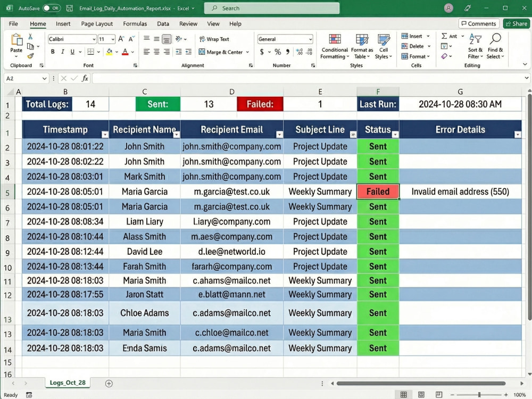Align text right icon
The image size is (532, 399).
pyautogui.click(x=167, y=52)
